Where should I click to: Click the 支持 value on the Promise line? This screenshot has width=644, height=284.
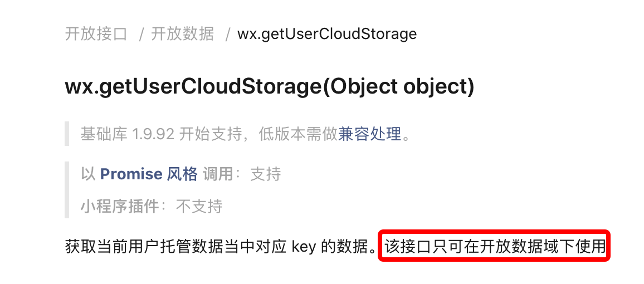(x=266, y=174)
